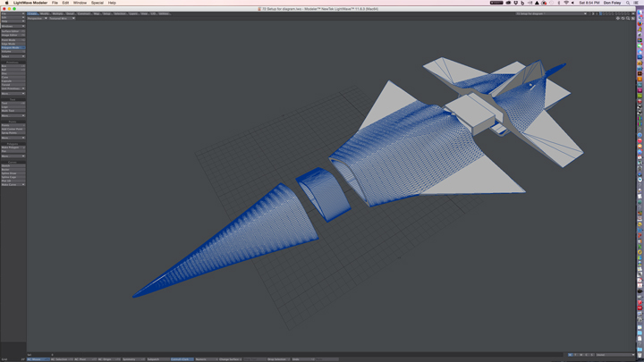Open the Perspective view type dropdown

(x=35, y=18)
